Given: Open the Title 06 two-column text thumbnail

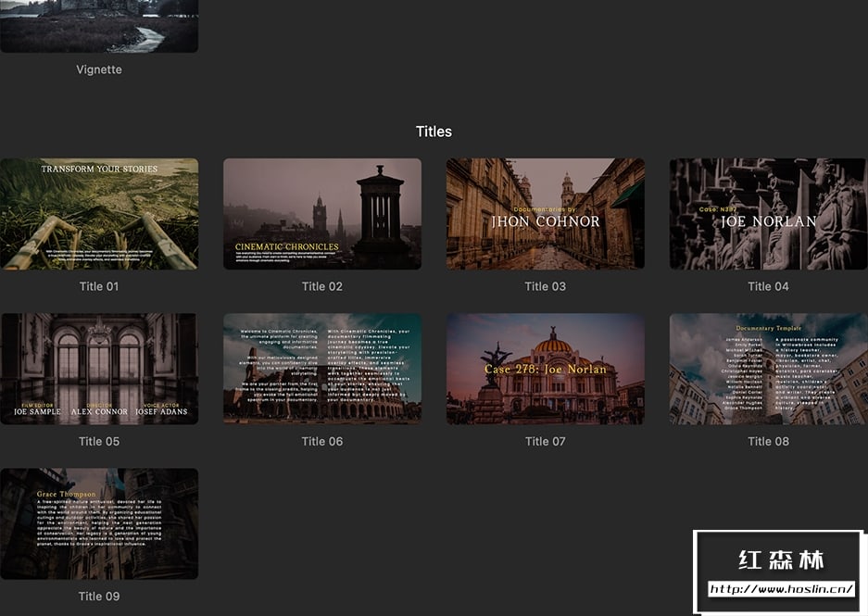Looking at the screenshot, I should pyautogui.click(x=322, y=370).
